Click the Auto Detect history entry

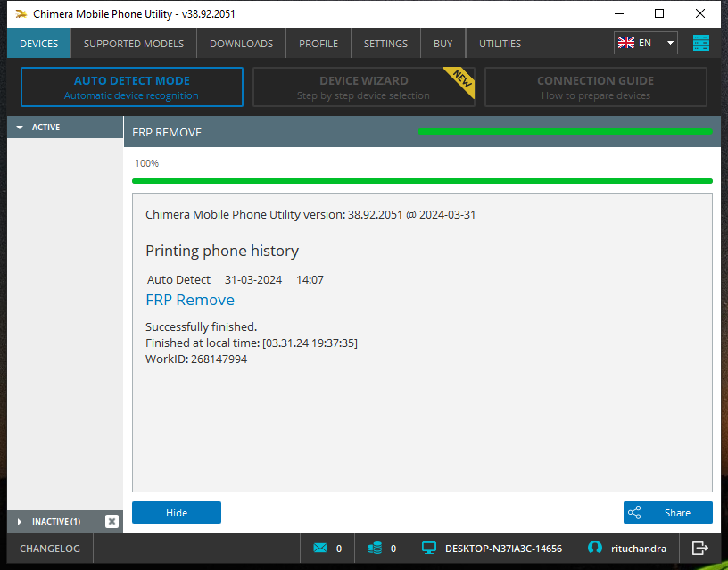point(178,280)
